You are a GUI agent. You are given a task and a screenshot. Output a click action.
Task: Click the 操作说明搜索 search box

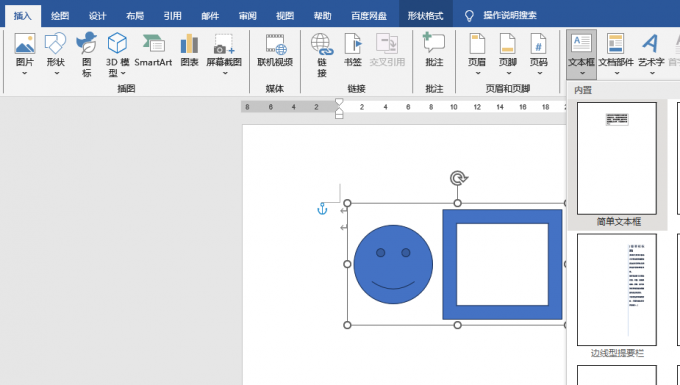(x=510, y=16)
